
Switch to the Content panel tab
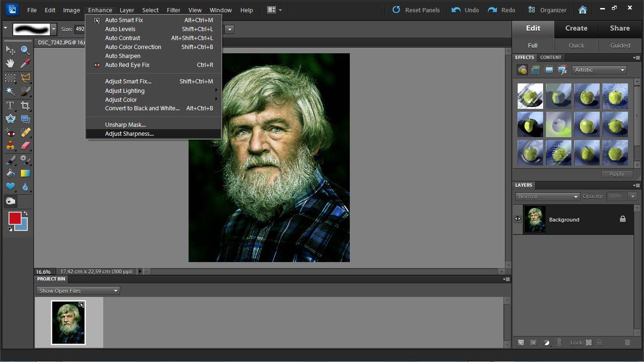click(550, 58)
